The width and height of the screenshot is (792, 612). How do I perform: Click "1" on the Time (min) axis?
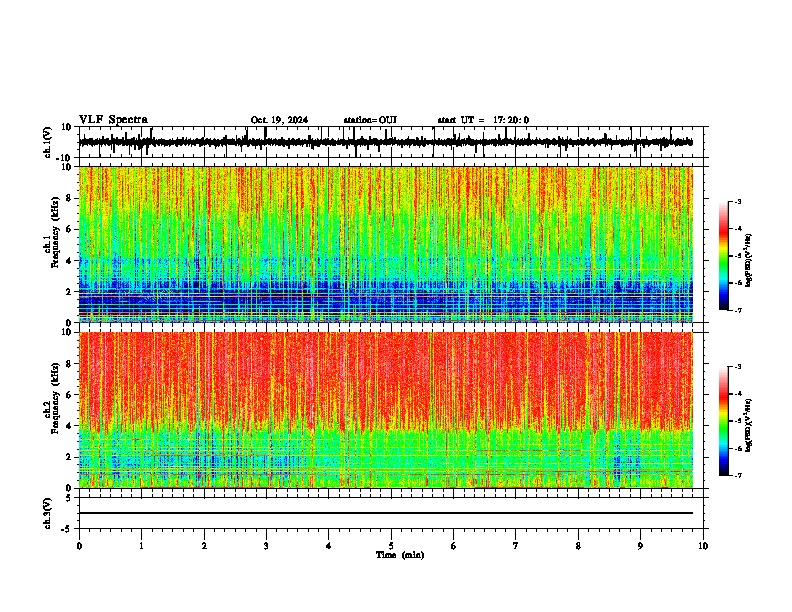(141, 546)
